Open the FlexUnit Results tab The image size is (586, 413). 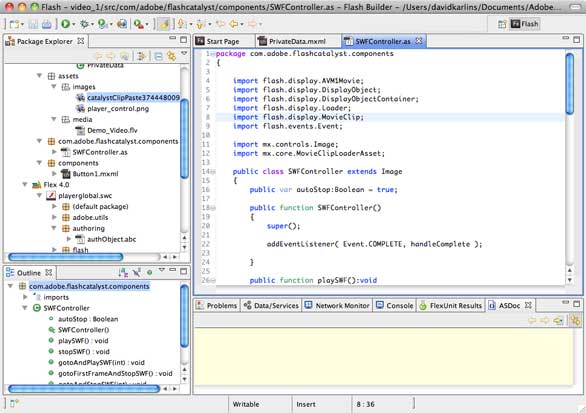(x=451, y=306)
